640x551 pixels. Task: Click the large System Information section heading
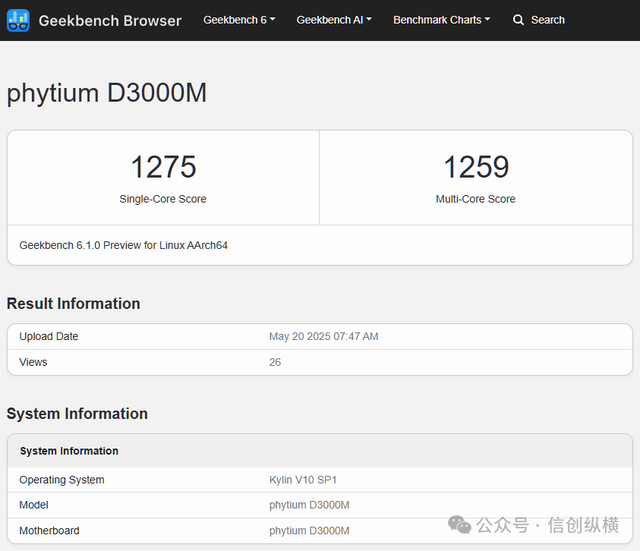77,414
